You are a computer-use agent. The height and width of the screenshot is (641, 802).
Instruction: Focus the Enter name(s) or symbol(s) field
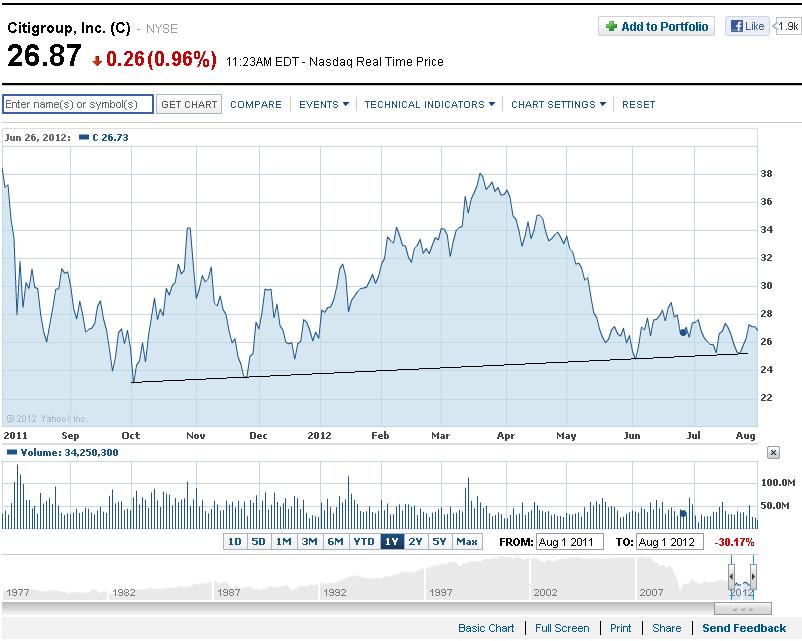coord(78,104)
